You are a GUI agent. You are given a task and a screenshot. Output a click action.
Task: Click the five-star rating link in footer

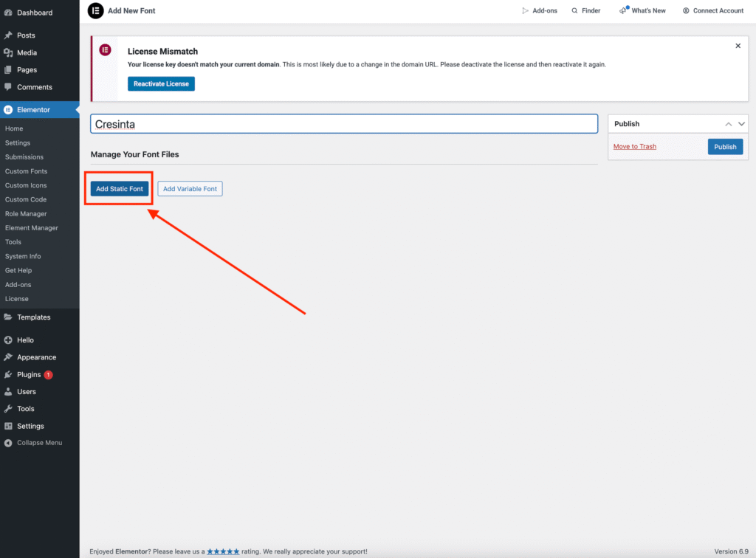[x=223, y=551]
